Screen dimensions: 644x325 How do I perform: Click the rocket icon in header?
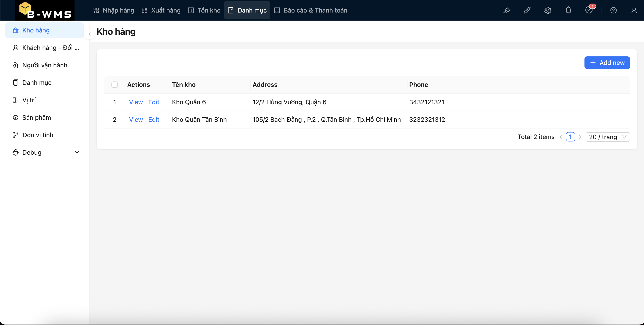(x=527, y=10)
